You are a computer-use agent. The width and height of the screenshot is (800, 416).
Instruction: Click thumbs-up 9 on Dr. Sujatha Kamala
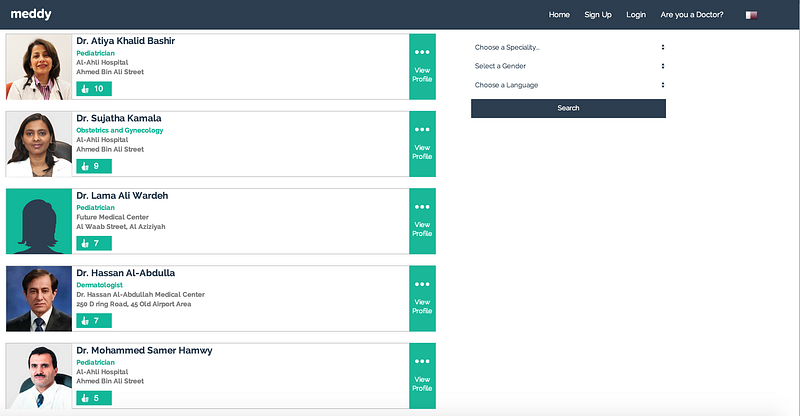94,166
